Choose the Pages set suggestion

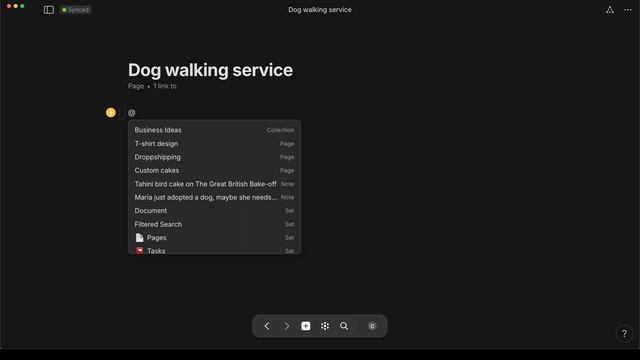(x=214, y=238)
